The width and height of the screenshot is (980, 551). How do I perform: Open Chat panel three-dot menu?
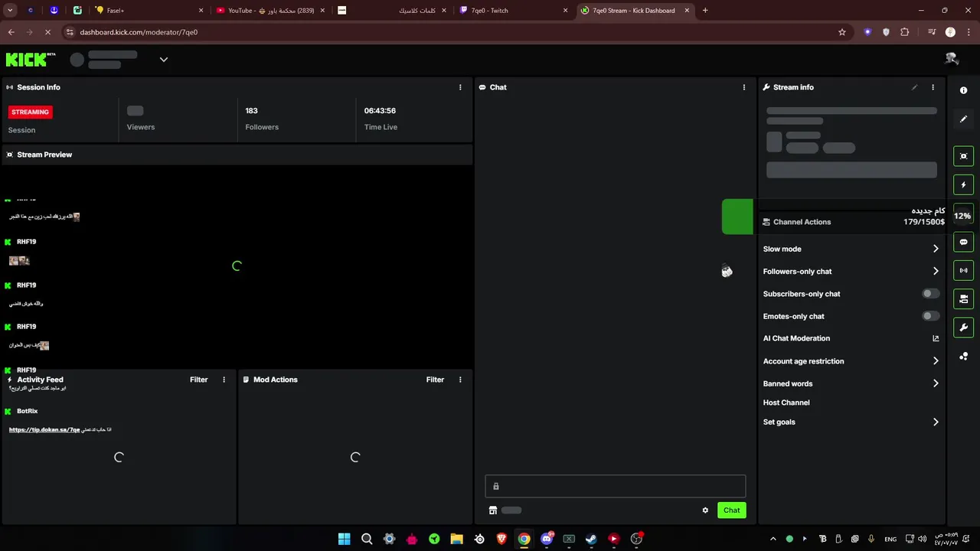[x=743, y=87]
